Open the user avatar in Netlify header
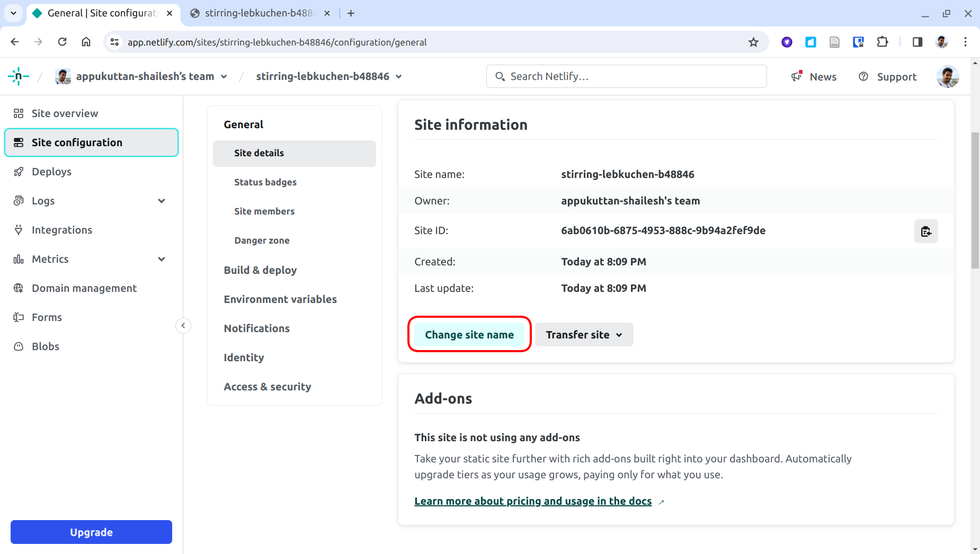The image size is (980, 554). click(947, 76)
